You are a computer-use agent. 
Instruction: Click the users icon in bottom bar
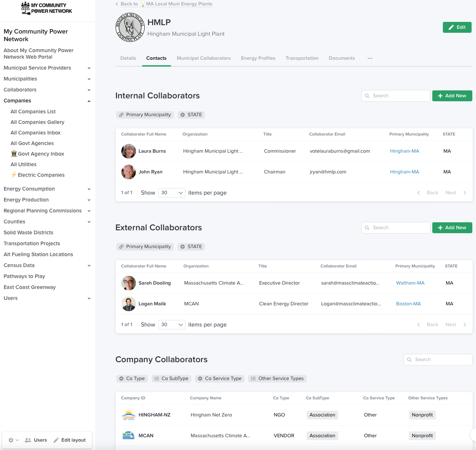pyautogui.click(x=28, y=440)
